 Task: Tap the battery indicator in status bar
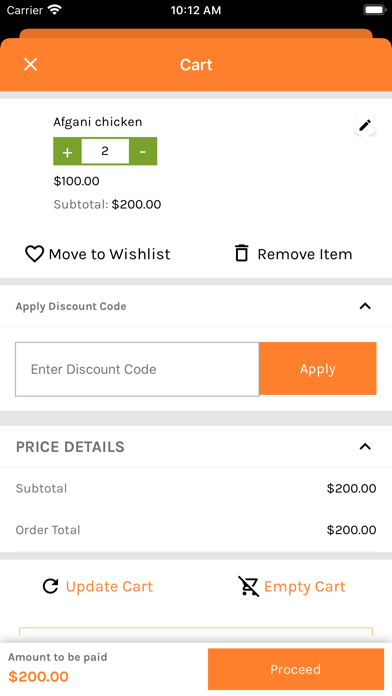pyautogui.click(x=375, y=10)
